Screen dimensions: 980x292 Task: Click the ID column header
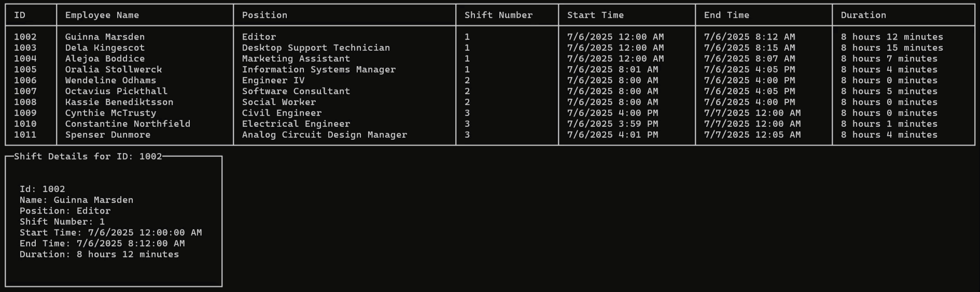[20, 15]
